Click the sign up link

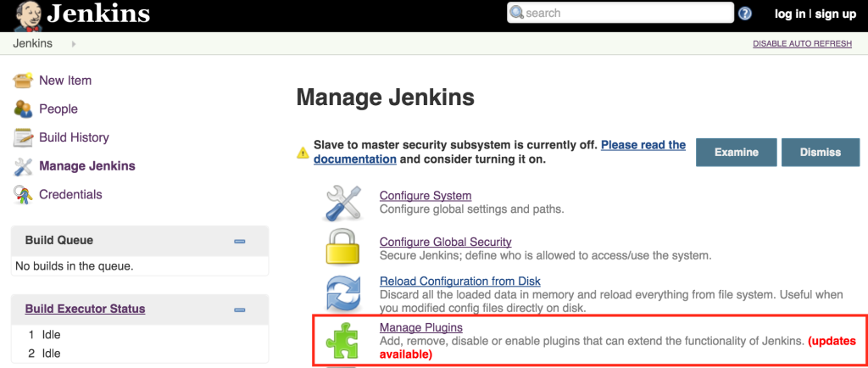835,14
